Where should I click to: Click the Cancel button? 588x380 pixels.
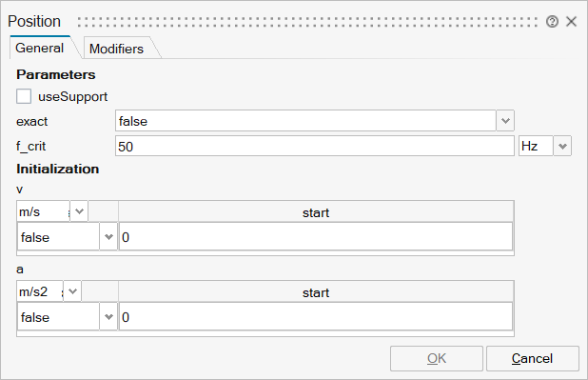point(533,359)
